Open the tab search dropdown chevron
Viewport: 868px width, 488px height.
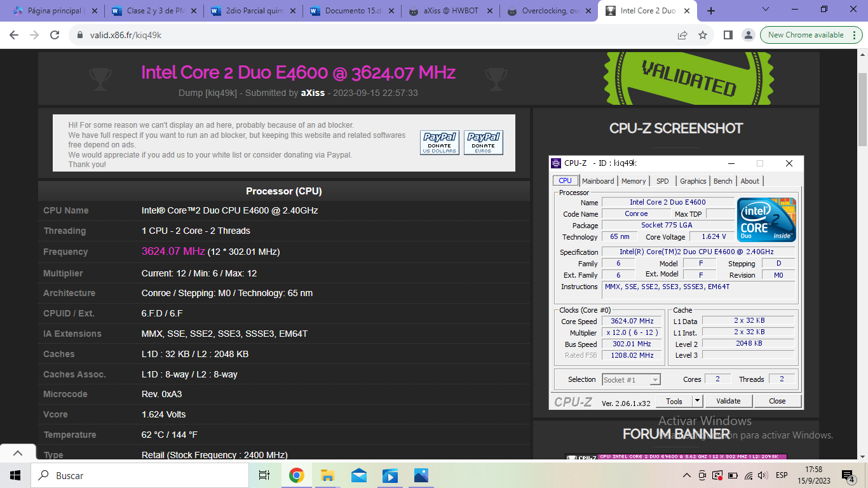tap(766, 9)
